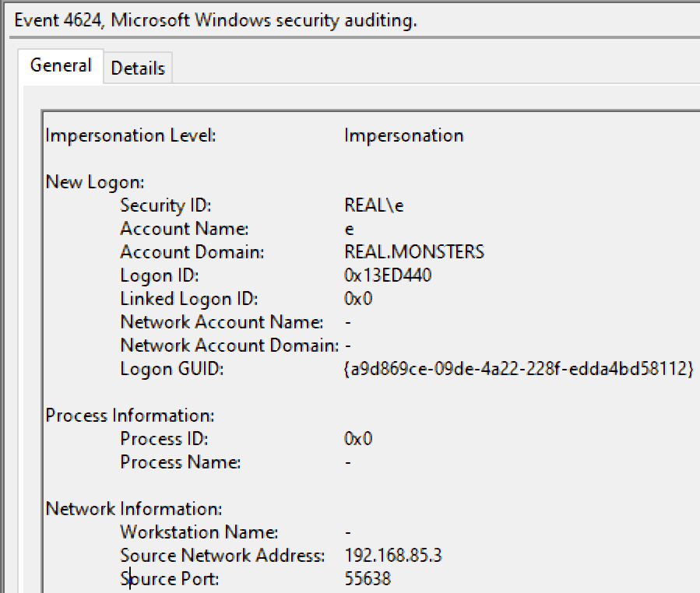Click the Logon ID value 0x13ED440
The image size is (700, 593).
coord(388,275)
